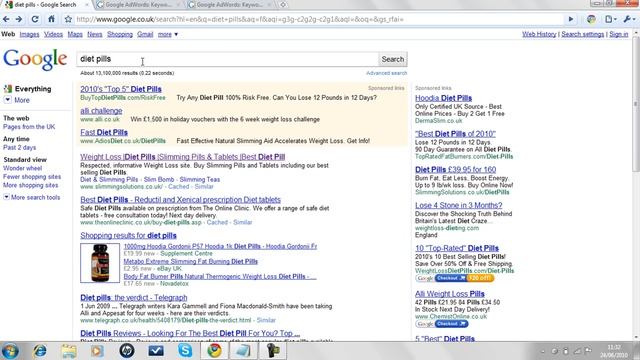Open the Metabo Extreme Slimming Fat Burning listing
This screenshot has height=360, width=640.
pyautogui.click(x=191, y=262)
